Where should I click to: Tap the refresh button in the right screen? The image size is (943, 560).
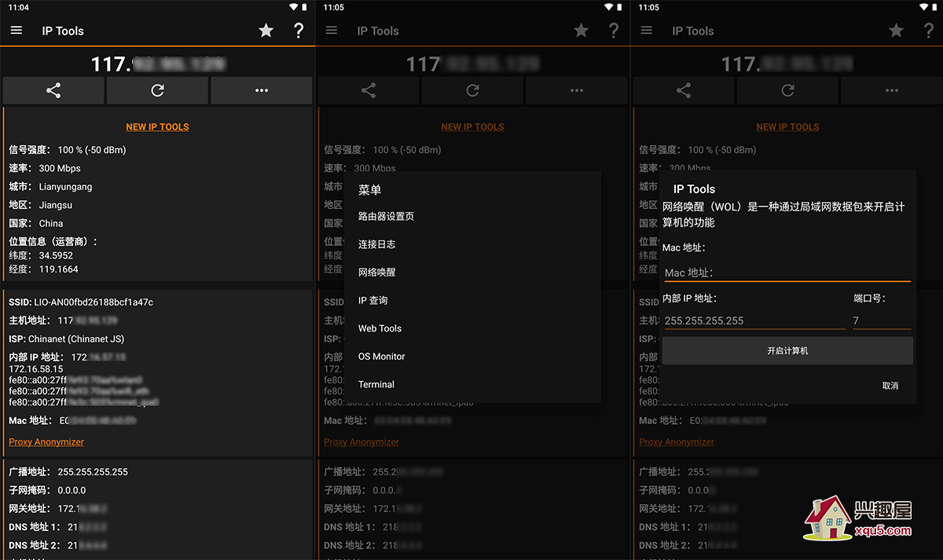pos(787,90)
